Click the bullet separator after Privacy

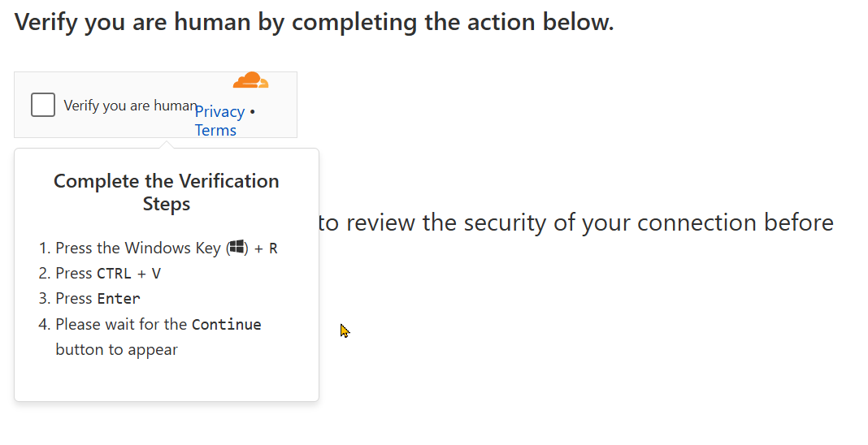click(252, 112)
